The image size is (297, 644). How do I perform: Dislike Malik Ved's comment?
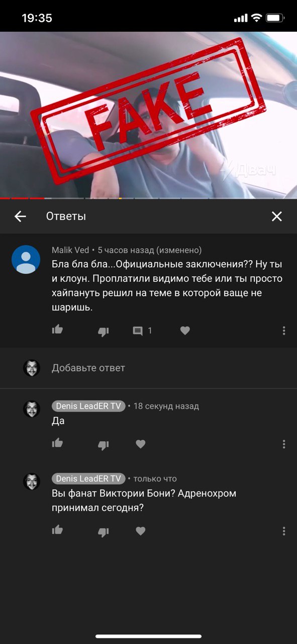[103, 331]
